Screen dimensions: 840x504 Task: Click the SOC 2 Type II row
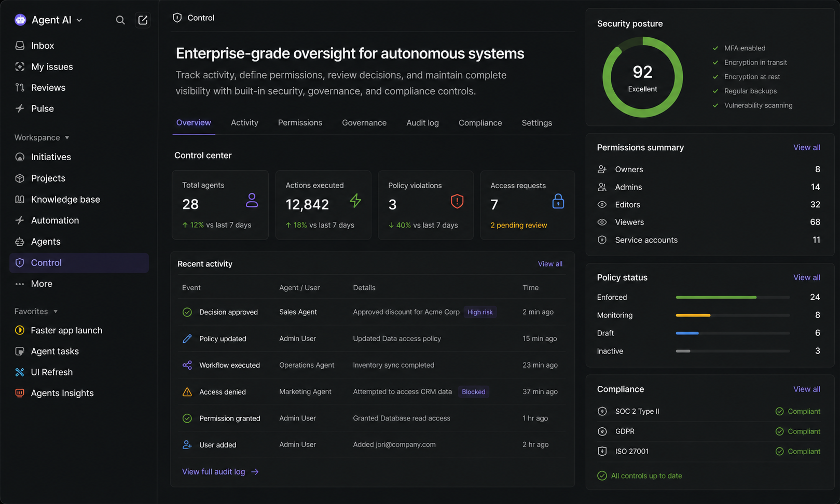pyautogui.click(x=709, y=411)
